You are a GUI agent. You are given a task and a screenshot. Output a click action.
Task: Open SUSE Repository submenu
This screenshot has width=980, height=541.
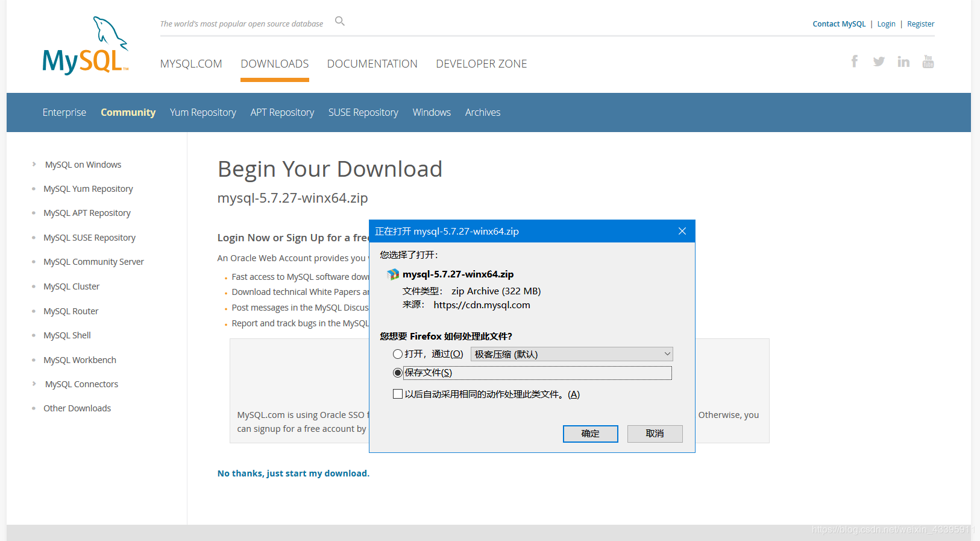tap(363, 112)
